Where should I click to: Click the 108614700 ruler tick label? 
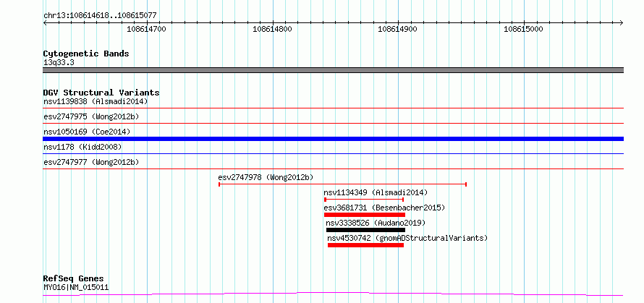click(147, 29)
